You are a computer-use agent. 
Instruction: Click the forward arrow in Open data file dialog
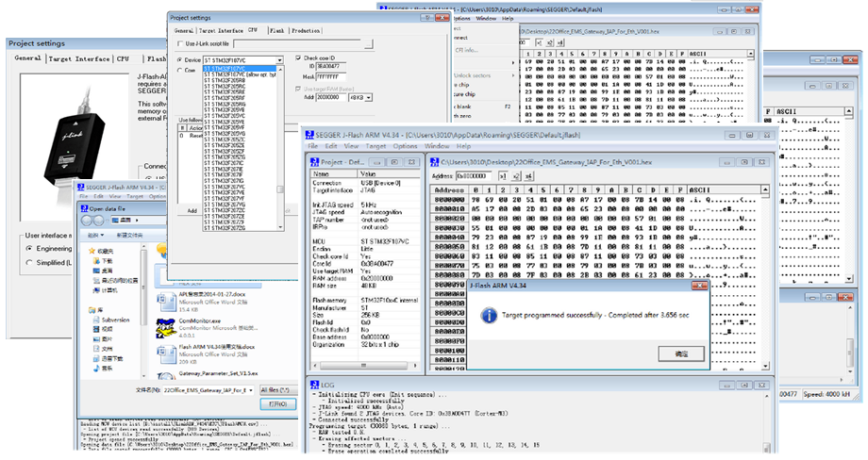click(x=99, y=220)
